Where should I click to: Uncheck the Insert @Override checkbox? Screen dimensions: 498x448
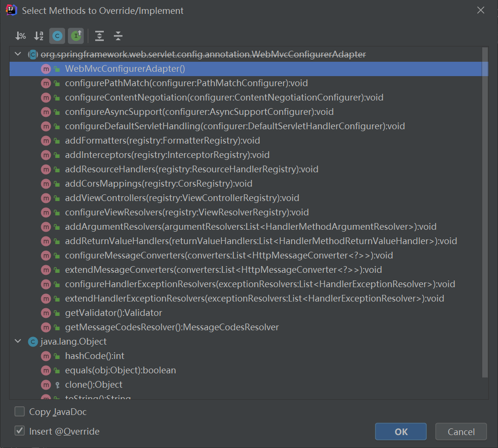pos(20,431)
